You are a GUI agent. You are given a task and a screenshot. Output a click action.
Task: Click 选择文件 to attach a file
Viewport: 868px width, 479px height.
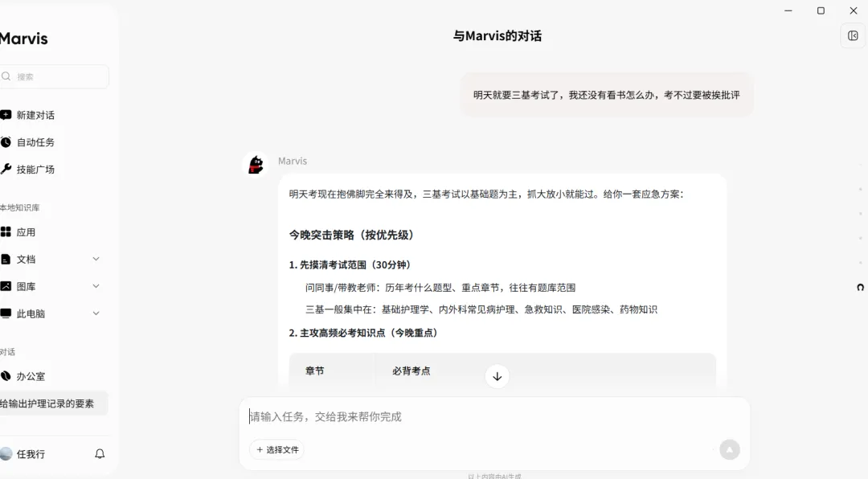click(276, 449)
